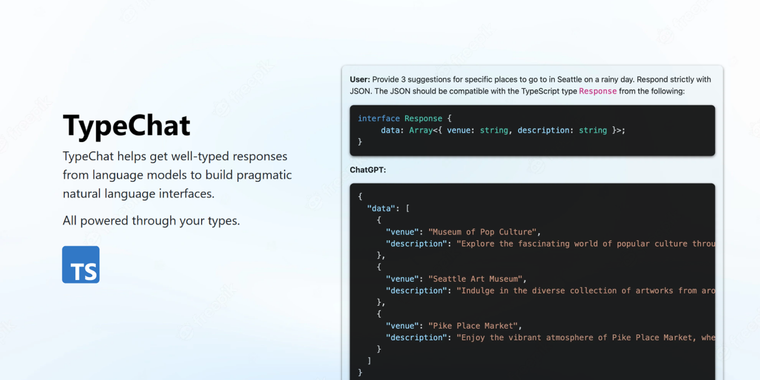This screenshot has width=760, height=380.
Task: Click the description starting 'Explore the fascinating world'
Action: (586, 244)
